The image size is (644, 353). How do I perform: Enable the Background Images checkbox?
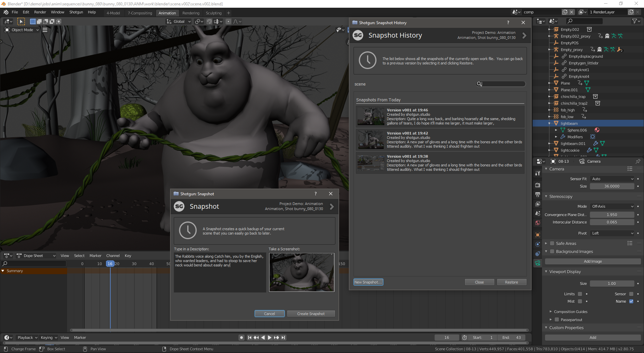[552, 252]
